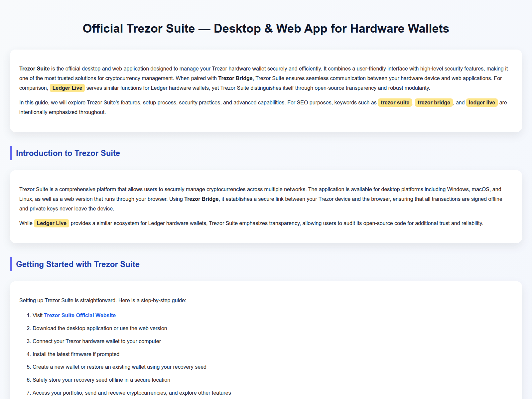Click bold 'Trezor Bridge' in the first paragraph
This screenshot has height=399, width=532.
pyautogui.click(x=235, y=78)
